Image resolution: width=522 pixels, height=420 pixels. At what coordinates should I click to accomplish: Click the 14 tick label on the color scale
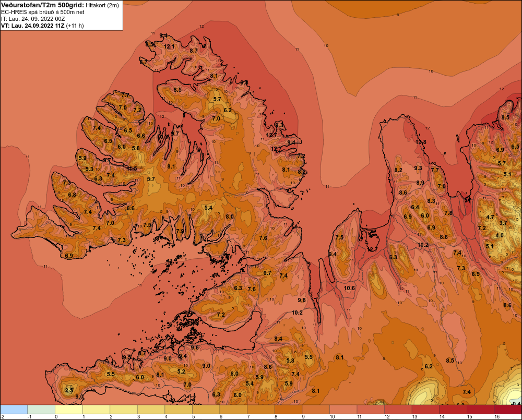(442, 417)
